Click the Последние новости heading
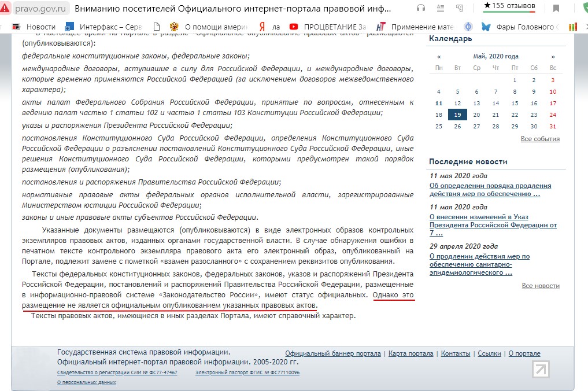 (x=468, y=162)
